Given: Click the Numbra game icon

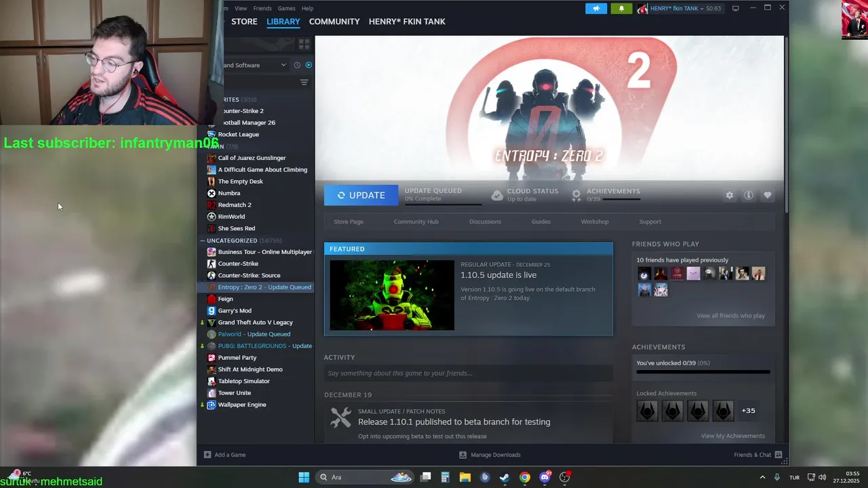Looking at the screenshot, I should pos(212,193).
